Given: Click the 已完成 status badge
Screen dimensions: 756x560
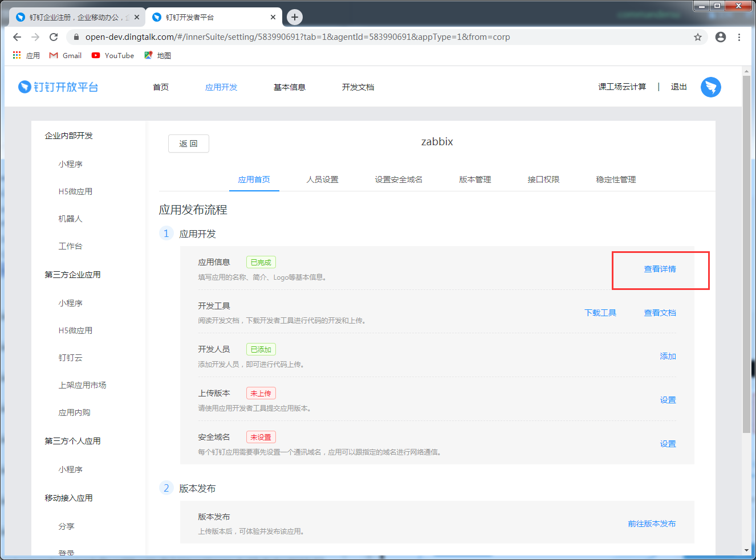Looking at the screenshot, I should 261,262.
